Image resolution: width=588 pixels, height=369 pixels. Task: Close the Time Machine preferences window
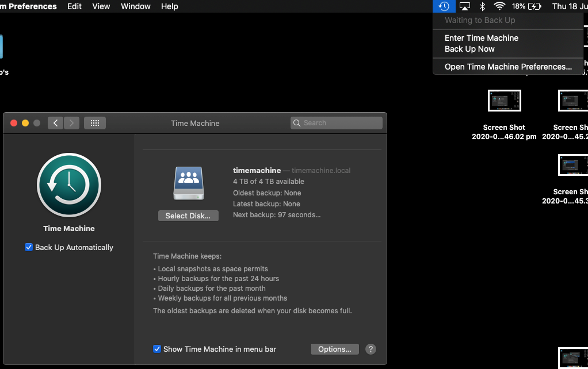click(x=14, y=123)
